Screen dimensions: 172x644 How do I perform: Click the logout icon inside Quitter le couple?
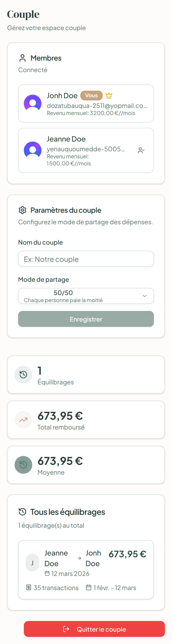point(66,629)
